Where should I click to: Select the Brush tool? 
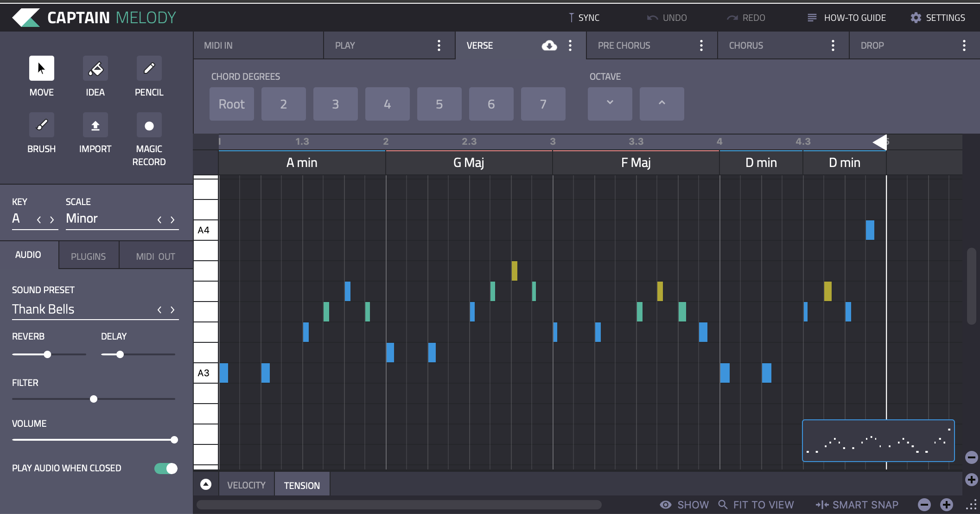click(42, 125)
